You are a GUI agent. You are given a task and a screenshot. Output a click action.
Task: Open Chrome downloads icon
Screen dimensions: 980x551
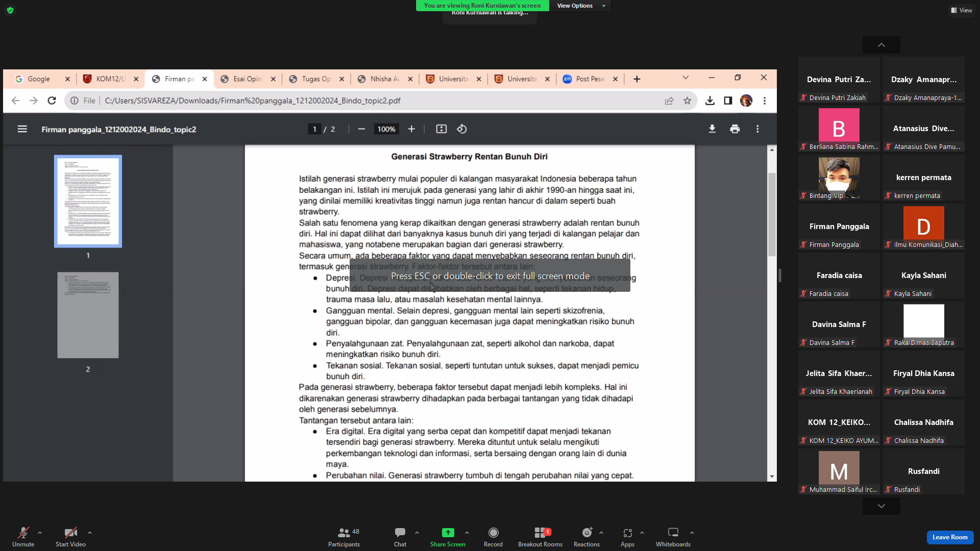(710, 101)
